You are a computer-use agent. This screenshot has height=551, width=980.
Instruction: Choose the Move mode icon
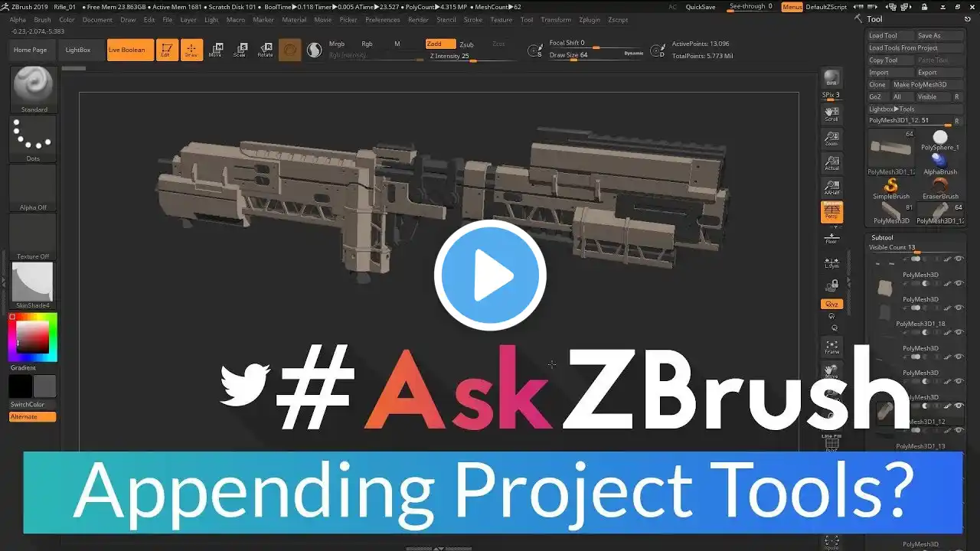216,50
